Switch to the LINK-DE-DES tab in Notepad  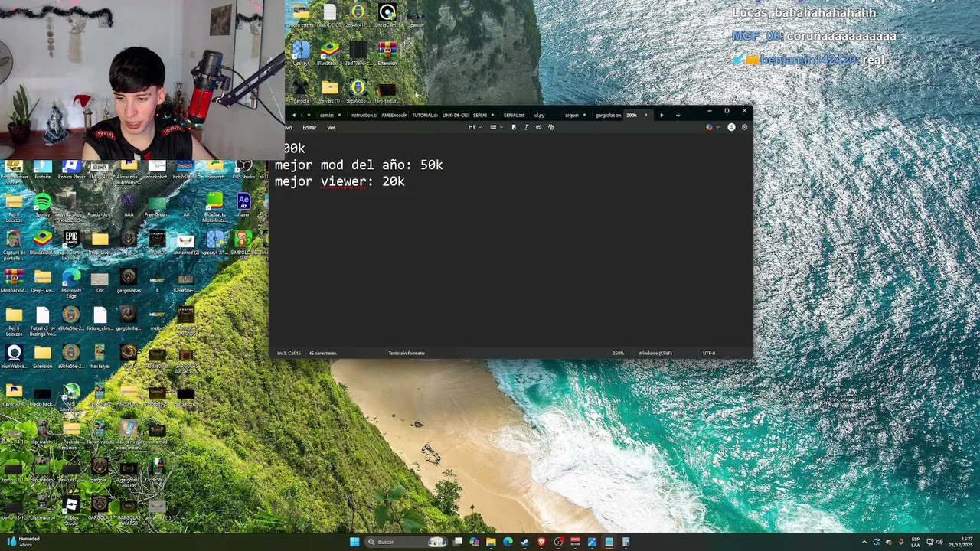point(455,116)
